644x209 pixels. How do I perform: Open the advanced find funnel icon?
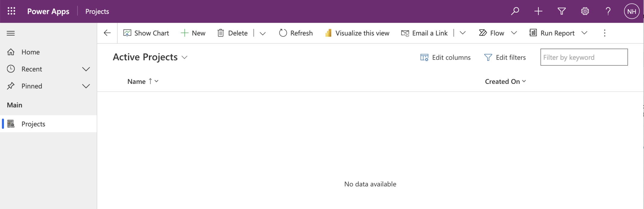[561, 11]
